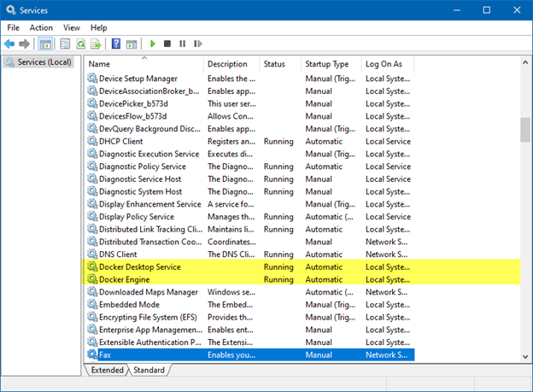This screenshot has height=392, width=533.
Task: Click the vertical scrollbar thumb
Action: click(x=525, y=130)
